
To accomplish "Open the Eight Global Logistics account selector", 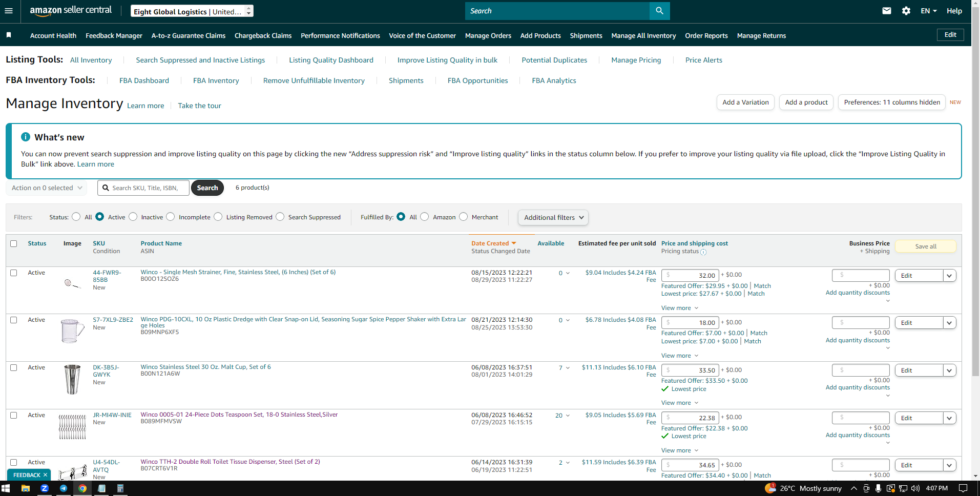I will pos(192,11).
